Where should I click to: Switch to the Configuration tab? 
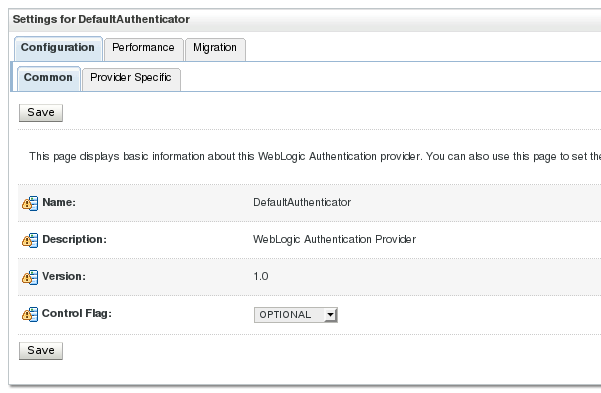58,48
